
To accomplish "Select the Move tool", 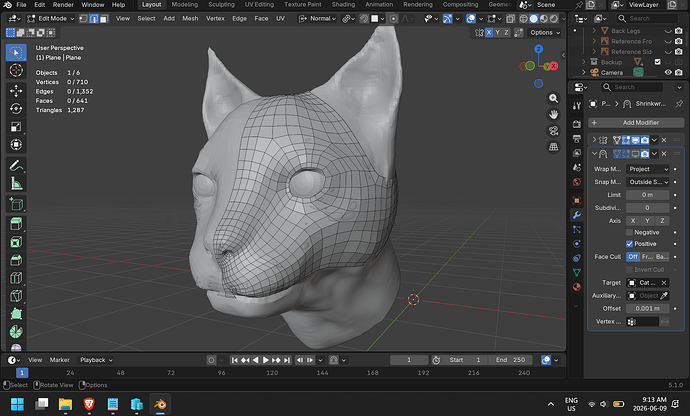I will pos(16,91).
